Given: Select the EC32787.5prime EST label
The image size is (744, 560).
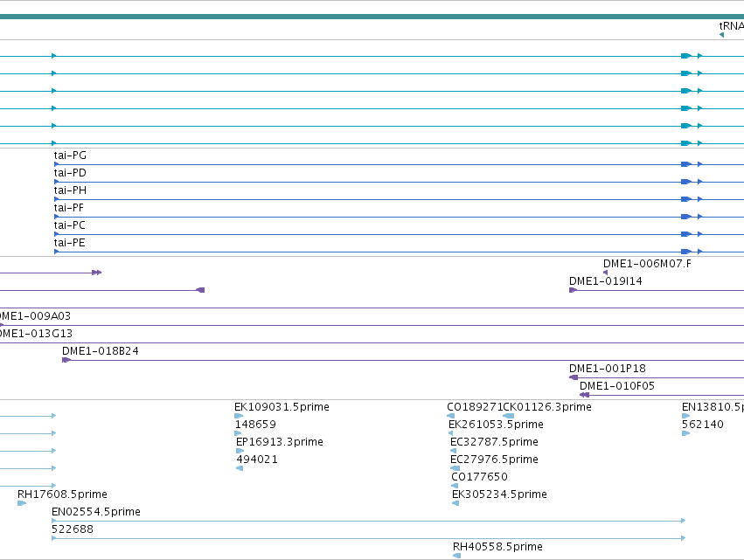Looking at the screenshot, I should [494, 442].
